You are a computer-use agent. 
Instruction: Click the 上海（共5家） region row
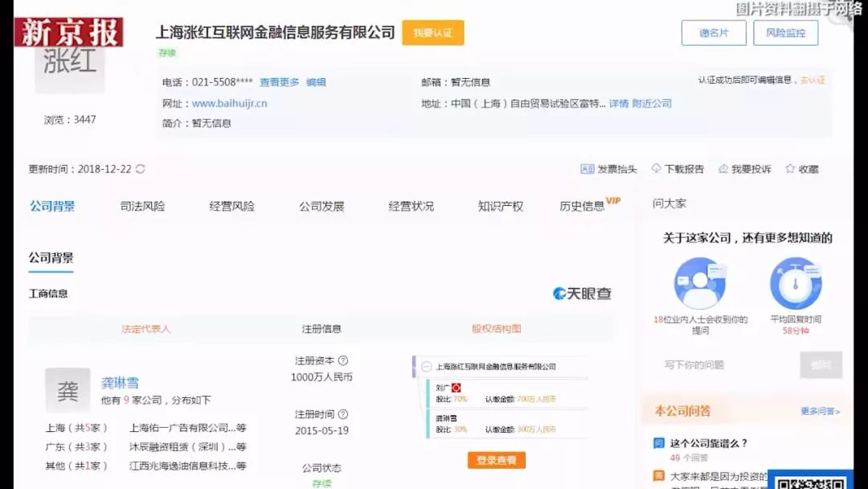point(76,428)
